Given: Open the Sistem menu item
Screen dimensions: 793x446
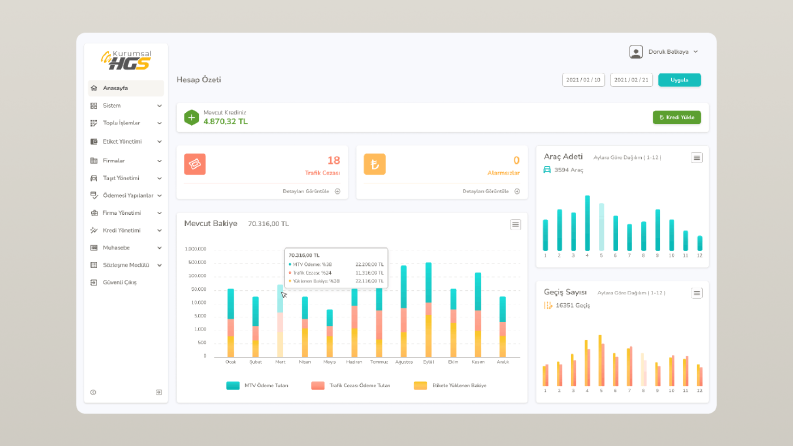Looking at the screenshot, I should coord(126,106).
